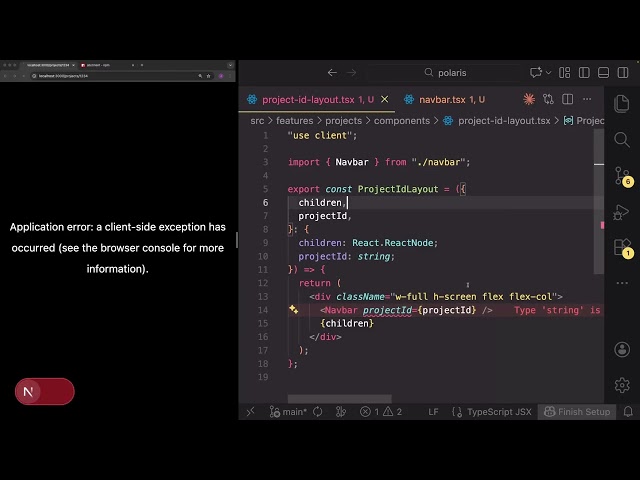The width and height of the screenshot is (640, 480).
Task: Open the symbol breadcrumb at the path end
Action: coord(584,121)
